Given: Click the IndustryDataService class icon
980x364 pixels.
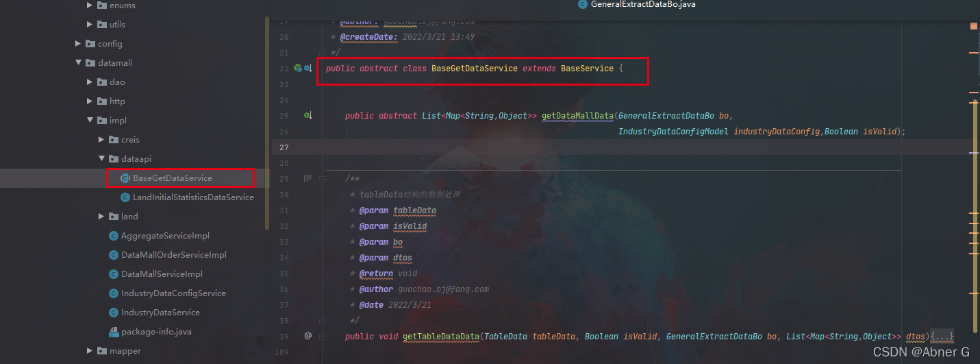Looking at the screenshot, I should pyautogui.click(x=114, y=313).
